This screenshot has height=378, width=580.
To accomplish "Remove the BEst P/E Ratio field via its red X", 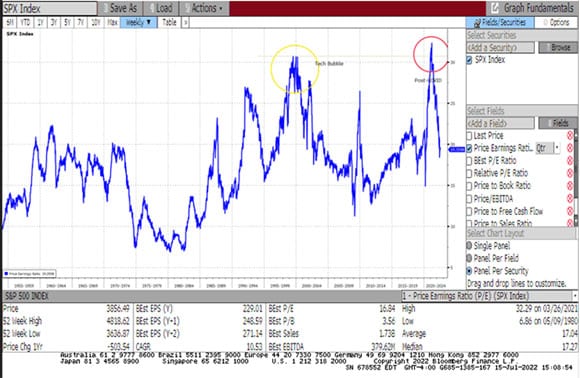I will (570, 161).
